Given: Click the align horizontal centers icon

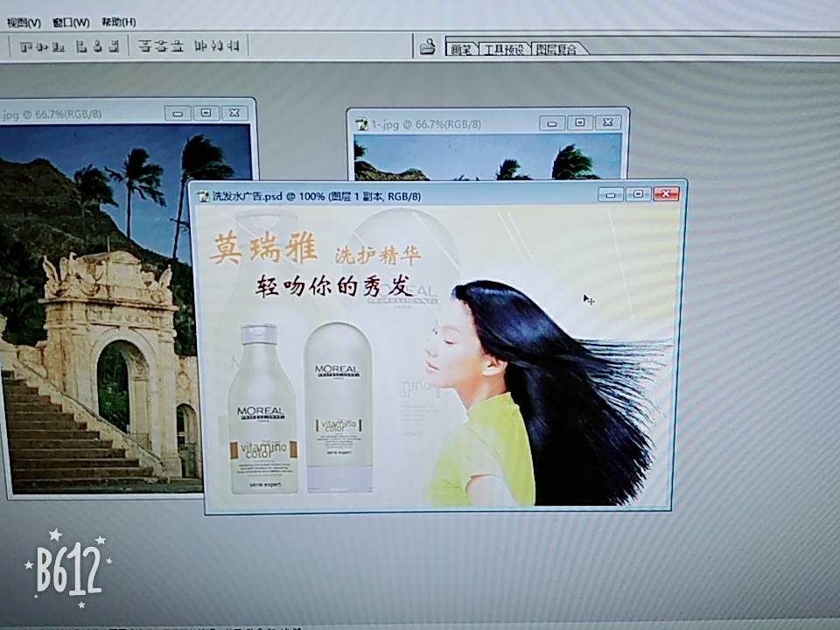Looking at the screenshot, I should coord(97,46).
